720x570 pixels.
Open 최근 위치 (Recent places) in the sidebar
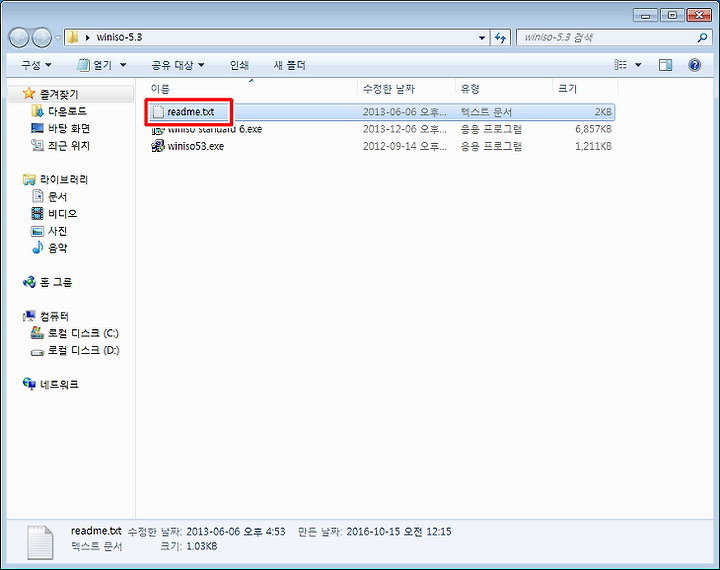[69, 146]
